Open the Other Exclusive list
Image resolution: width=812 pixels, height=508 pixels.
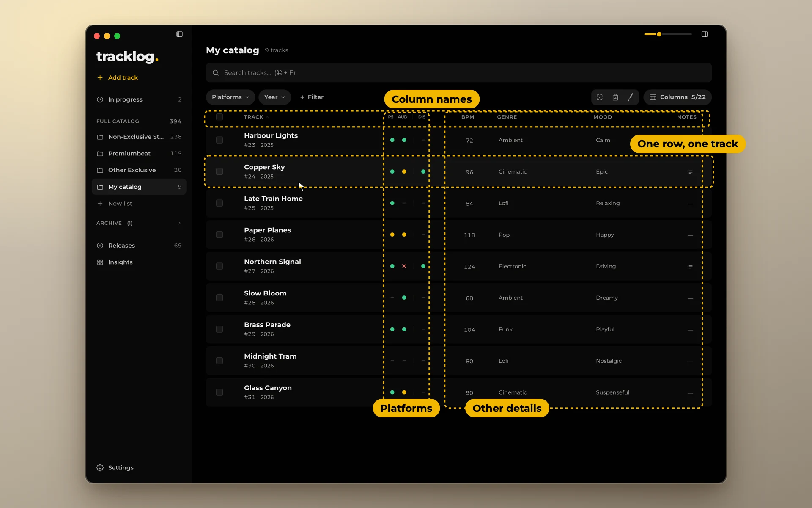pyautogui.click(x=139, y=170)
